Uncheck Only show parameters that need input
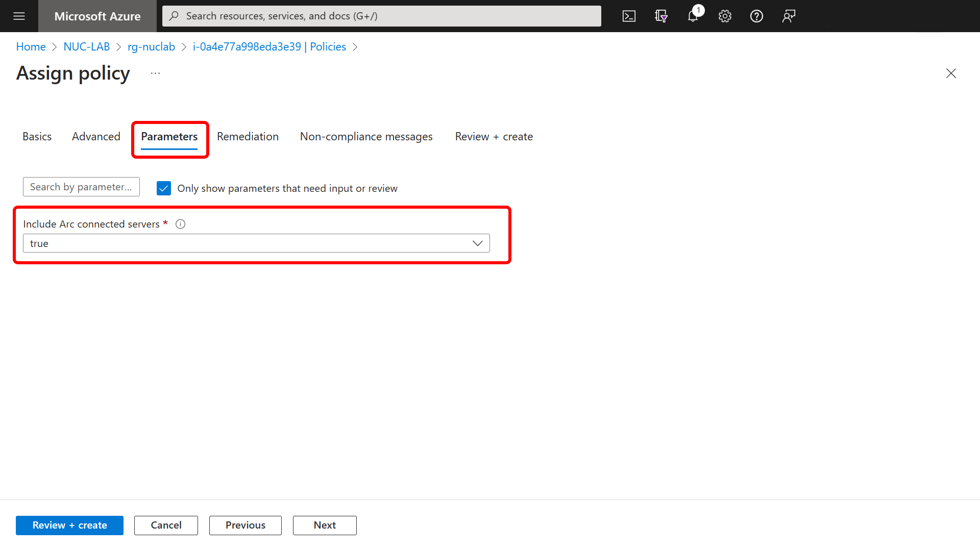This screenshot has height=551, width=980. [164, 188]
